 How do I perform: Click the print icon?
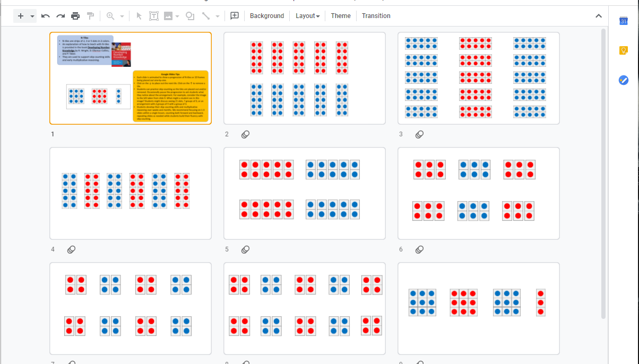[75, 16]
